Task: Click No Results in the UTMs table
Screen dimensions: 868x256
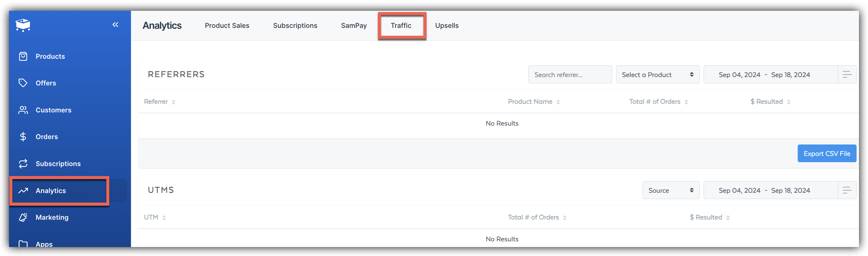Action: [x=502, y=239]
